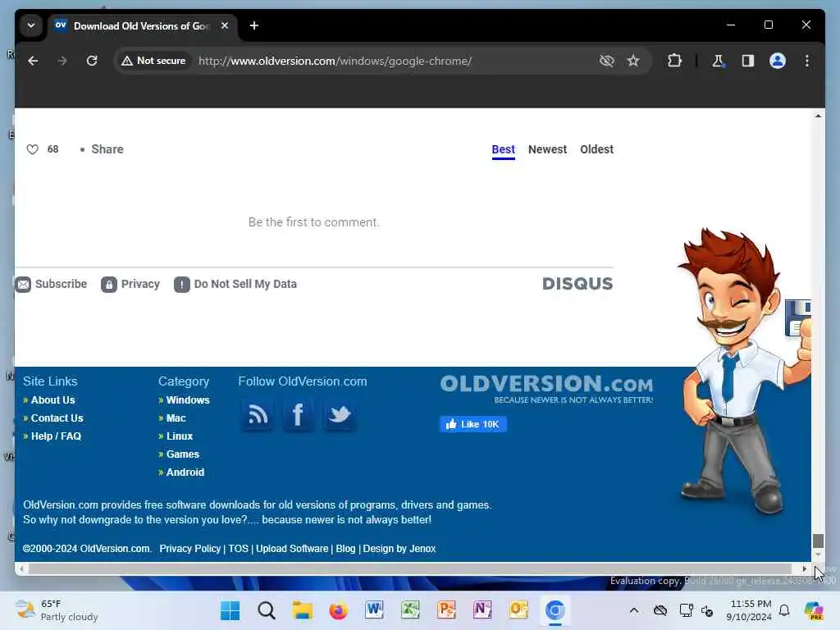Click the Facebook follow icon
Viewport: 840px width, 630px height.
click(298, 414)
